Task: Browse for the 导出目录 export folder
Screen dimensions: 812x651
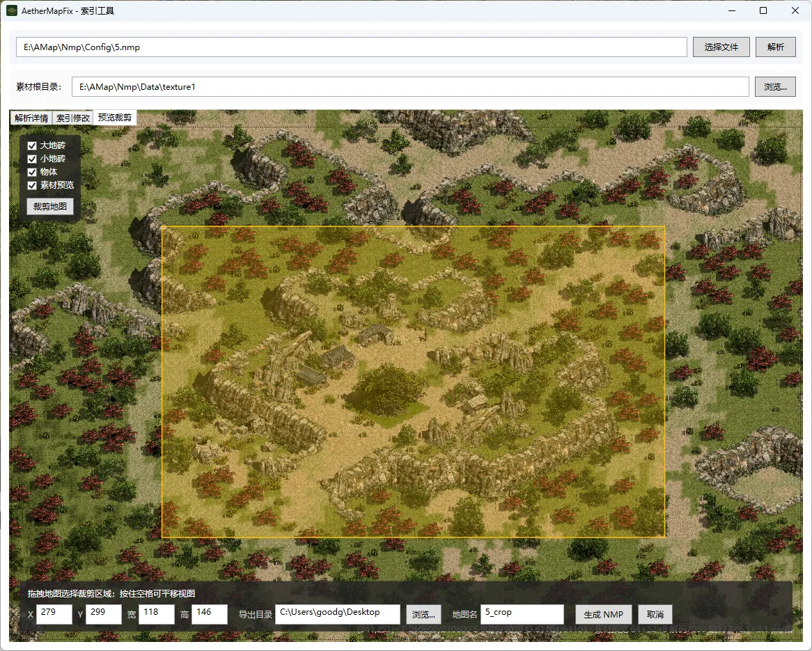Action: click(x=423, y=614)
